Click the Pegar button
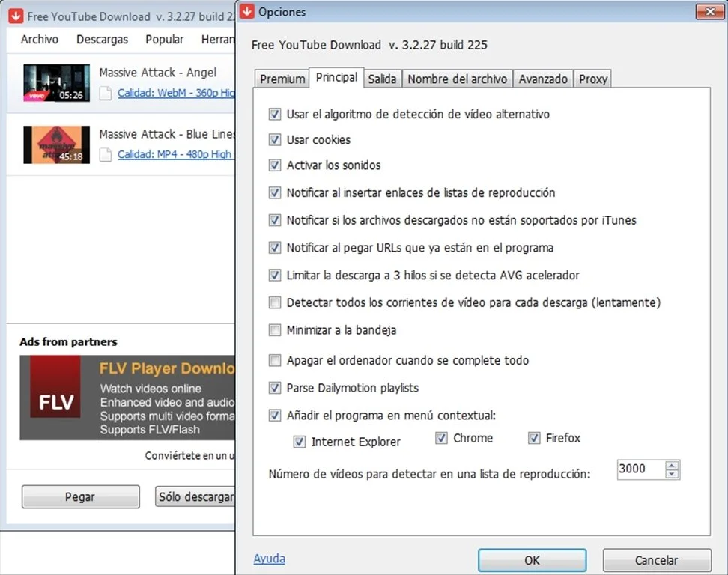 click(x=80, y=496)
